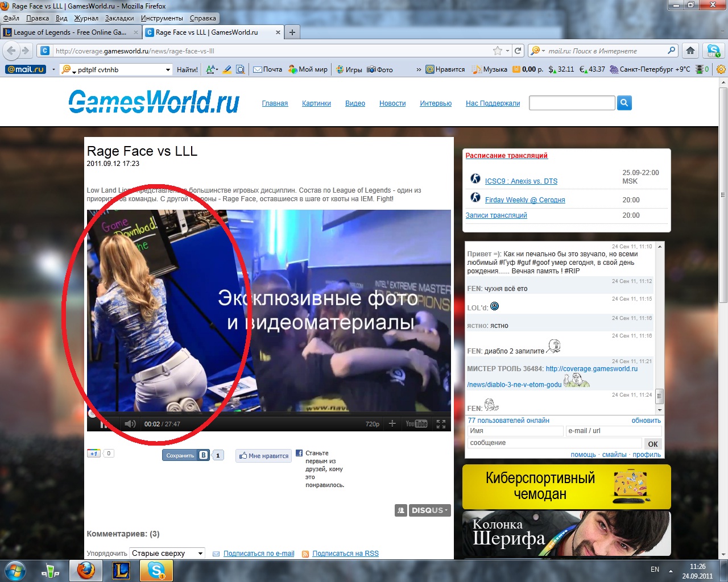Open the ICSC9 : Anexis vs. DTS link

[x=521, y=181]
